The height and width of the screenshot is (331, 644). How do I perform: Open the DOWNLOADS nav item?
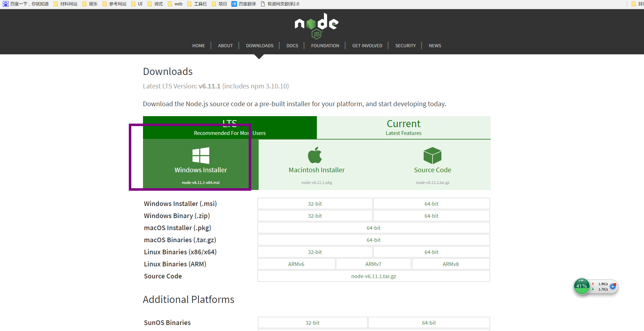[260, 45]
